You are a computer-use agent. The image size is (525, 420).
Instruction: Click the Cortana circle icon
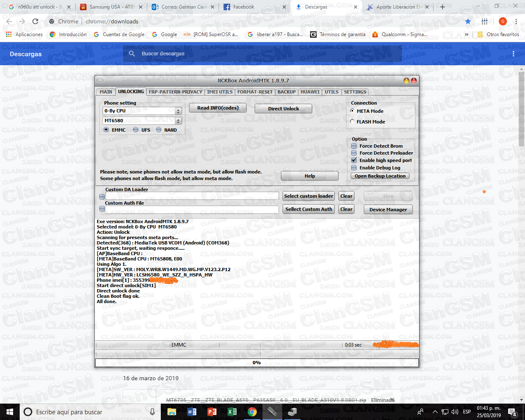pyautogui.click(x=28, y=412)
